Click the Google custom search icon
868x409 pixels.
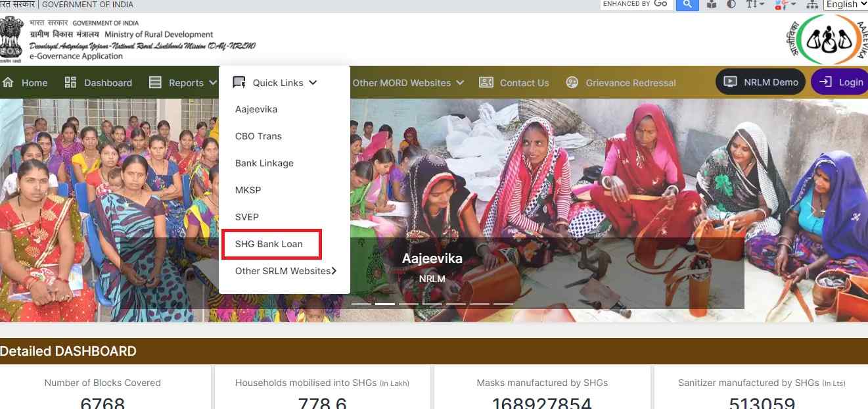point(687,5)
